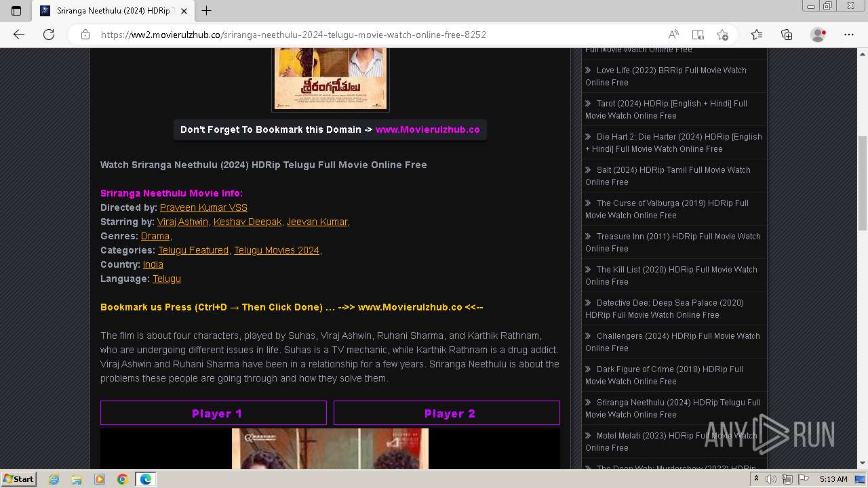
Task: Open Tarot (2024) HDRip sidebar link
Action: (x=666, y=109)
